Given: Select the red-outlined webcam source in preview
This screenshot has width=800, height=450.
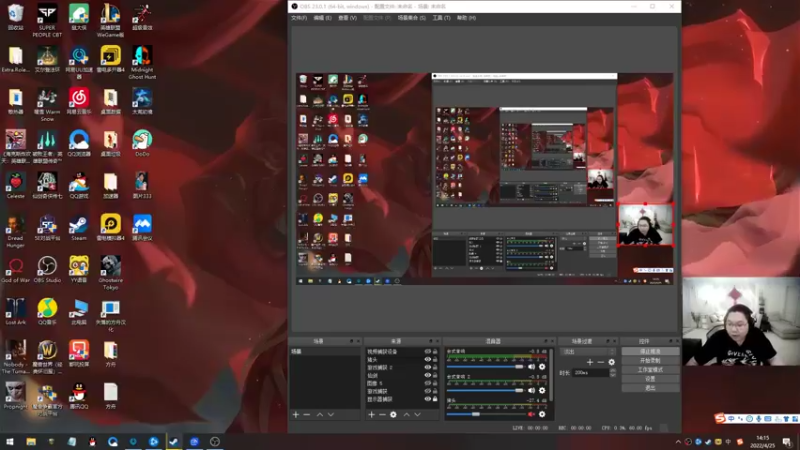Looking at the screenshot, I should point(645,224).
